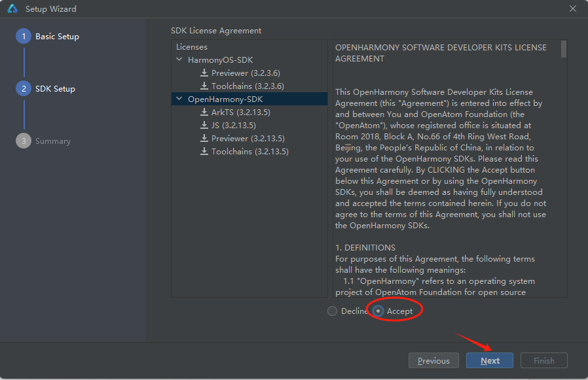The height and width of the screenshot is (380, 588).
Task: Select the OpenHarmony-SDK license label
Action: pyautogui.click(x=225, y=99)
